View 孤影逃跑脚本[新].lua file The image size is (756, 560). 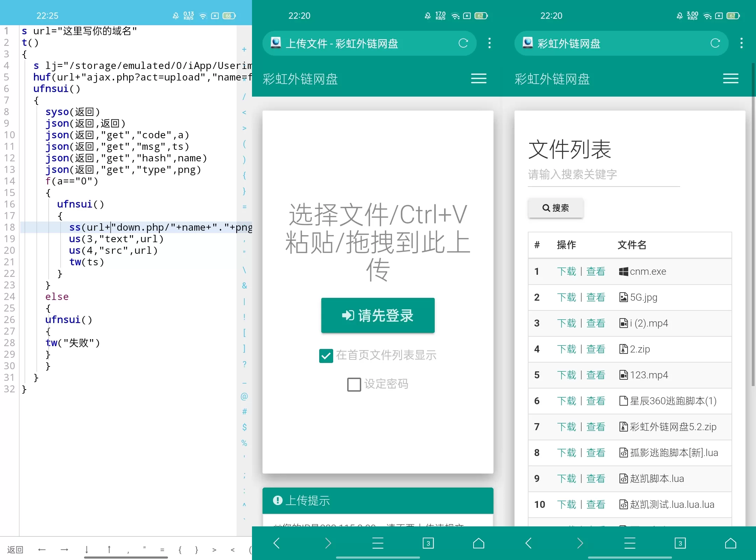point(596,453)
